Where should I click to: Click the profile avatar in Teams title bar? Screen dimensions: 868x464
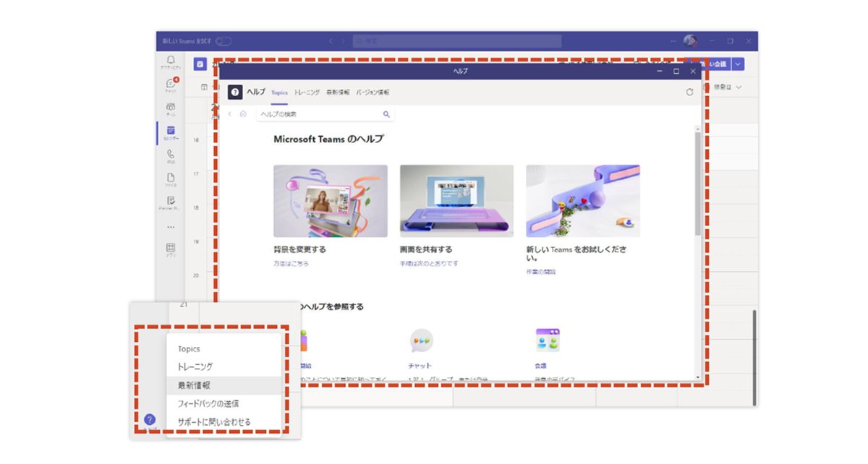coord(690,41)
